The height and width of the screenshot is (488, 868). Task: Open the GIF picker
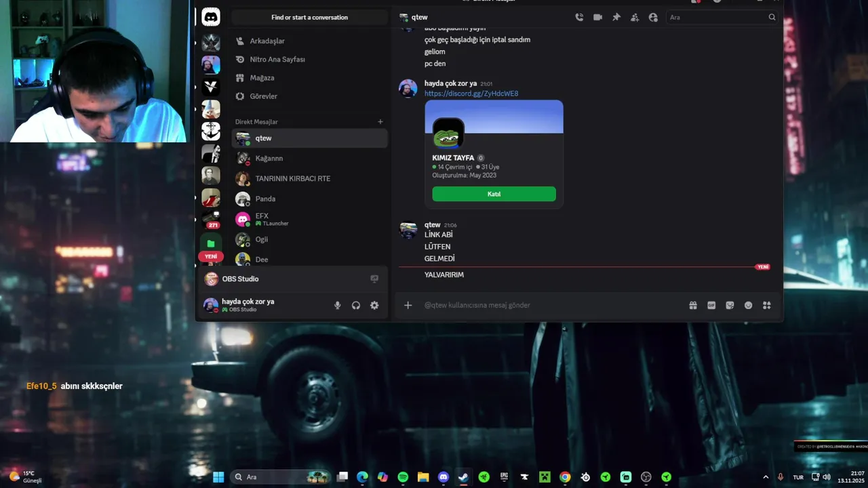click(x=711, y=305)
